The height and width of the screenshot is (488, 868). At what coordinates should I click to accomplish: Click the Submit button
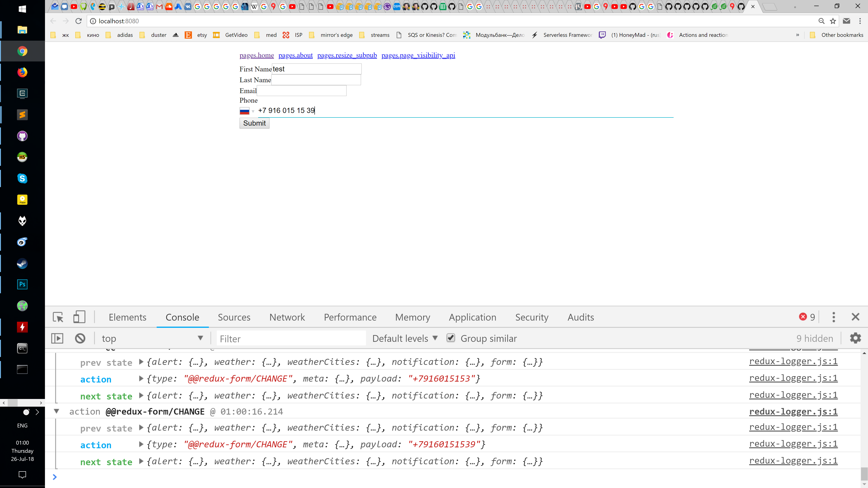point(254,123)
